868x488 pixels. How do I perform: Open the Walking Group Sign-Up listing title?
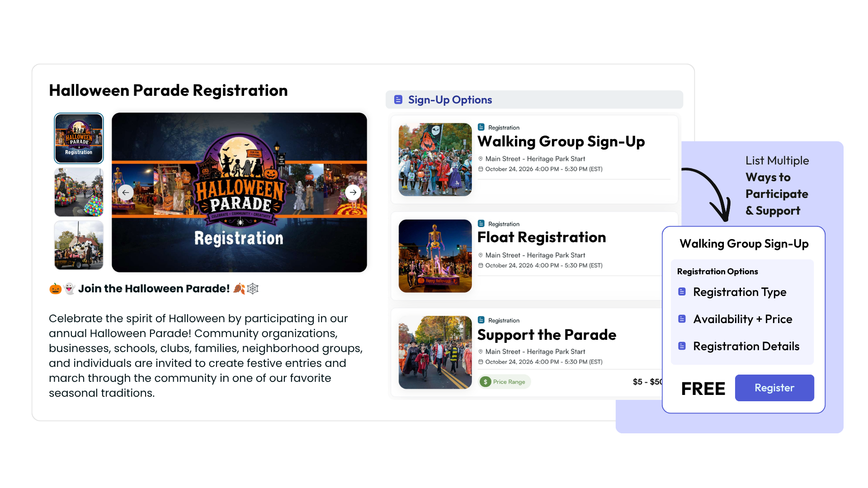[561, 141]
